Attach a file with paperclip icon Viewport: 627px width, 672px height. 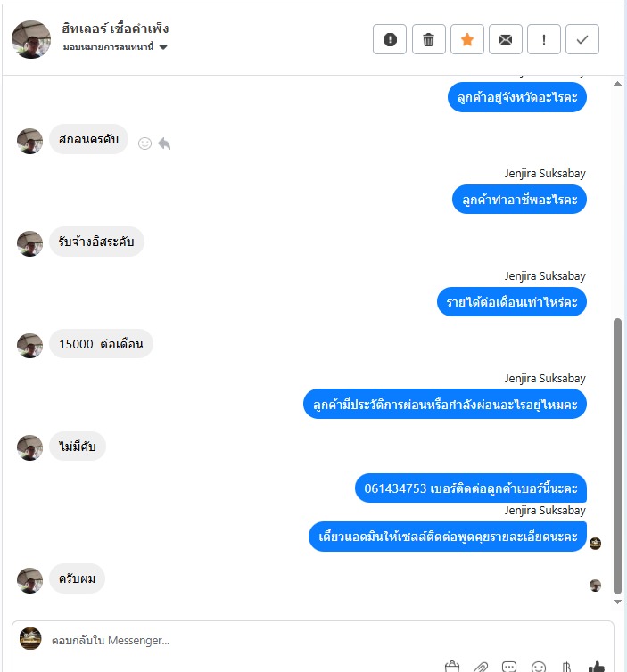(481, 667)
